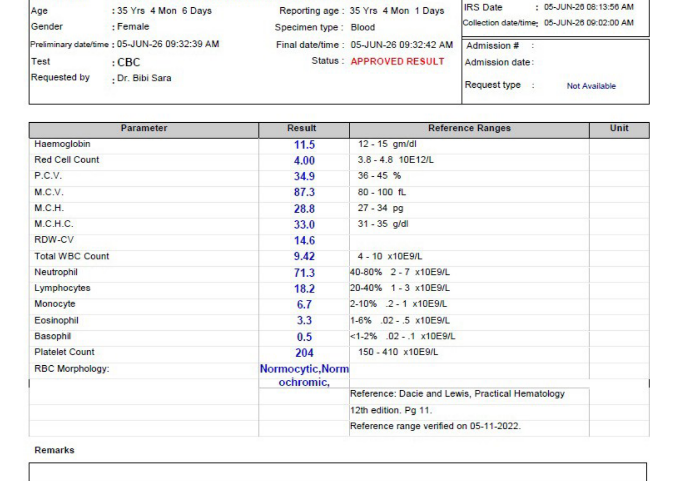Viewport: 674px width, 481px height.
Task: Select the Eosinophil parameter label
Action: click(56, 320)
